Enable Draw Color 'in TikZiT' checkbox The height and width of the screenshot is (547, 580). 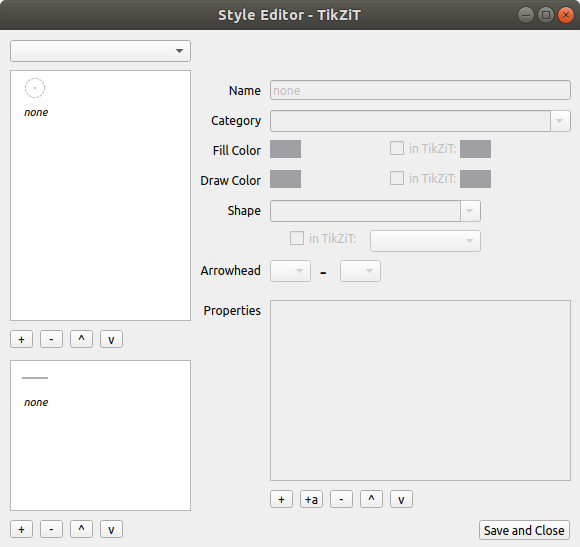coord(397,178)
